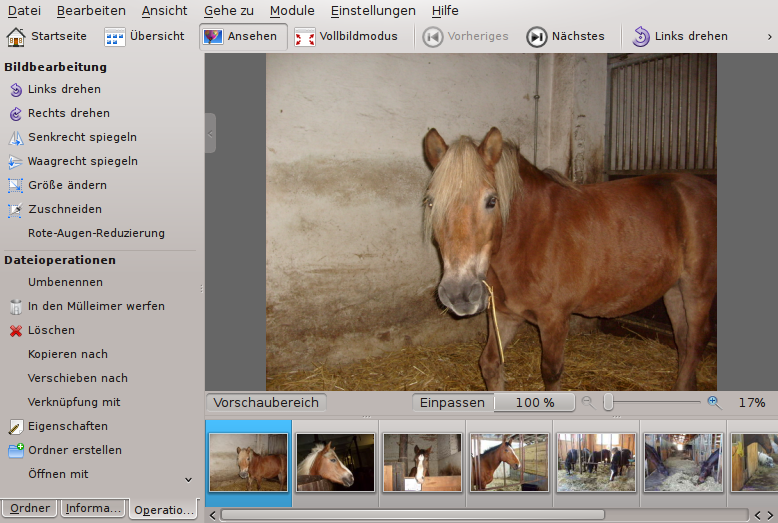Collapse the sidebar using splitter handle

pyautogui.click(x=210, y=133)
